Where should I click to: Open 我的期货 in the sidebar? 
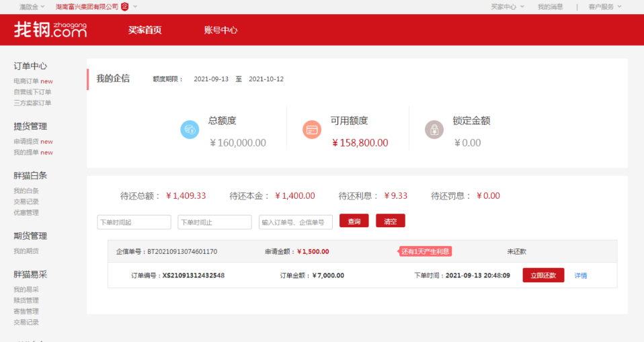26,251
